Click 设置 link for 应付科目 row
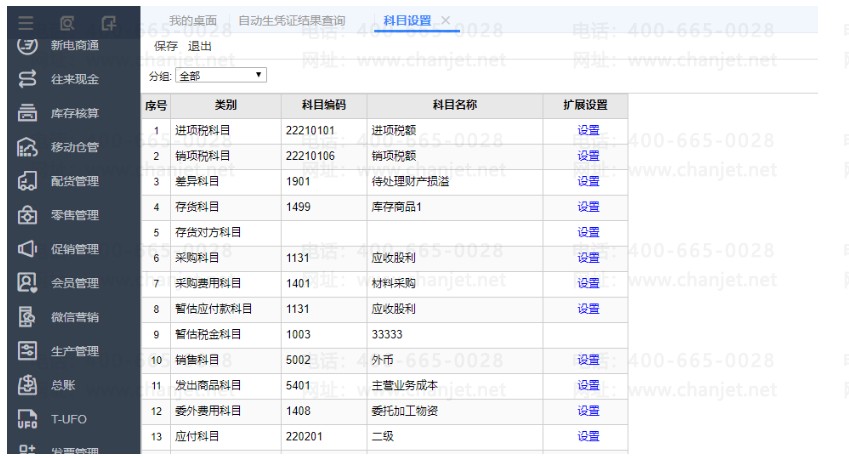The width and height of the screenshot is (849, 458). [x=588, y=436]
